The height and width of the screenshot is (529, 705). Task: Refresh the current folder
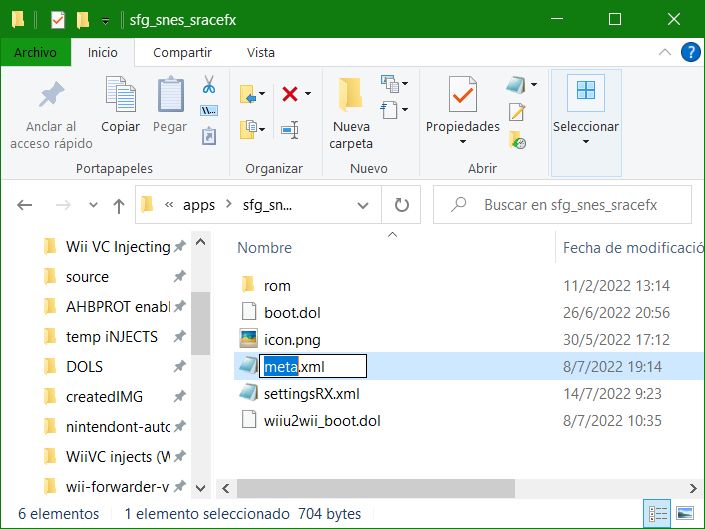click(x=402, y=205)
